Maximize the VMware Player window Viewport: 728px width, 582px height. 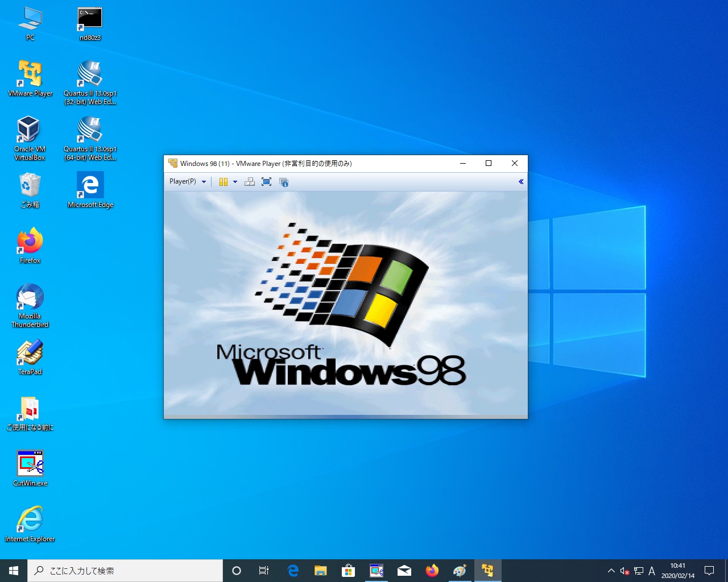488,163
